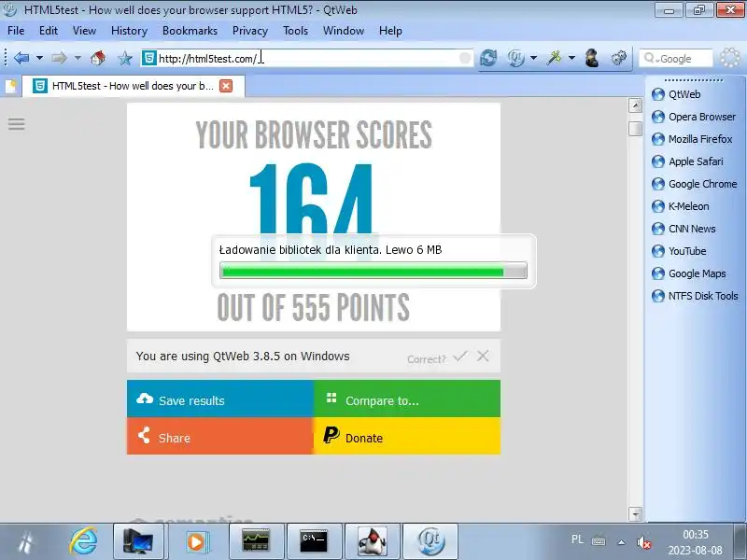Click the Start button on the taskbar
The image size is (747, 560).
pos(25,541)
